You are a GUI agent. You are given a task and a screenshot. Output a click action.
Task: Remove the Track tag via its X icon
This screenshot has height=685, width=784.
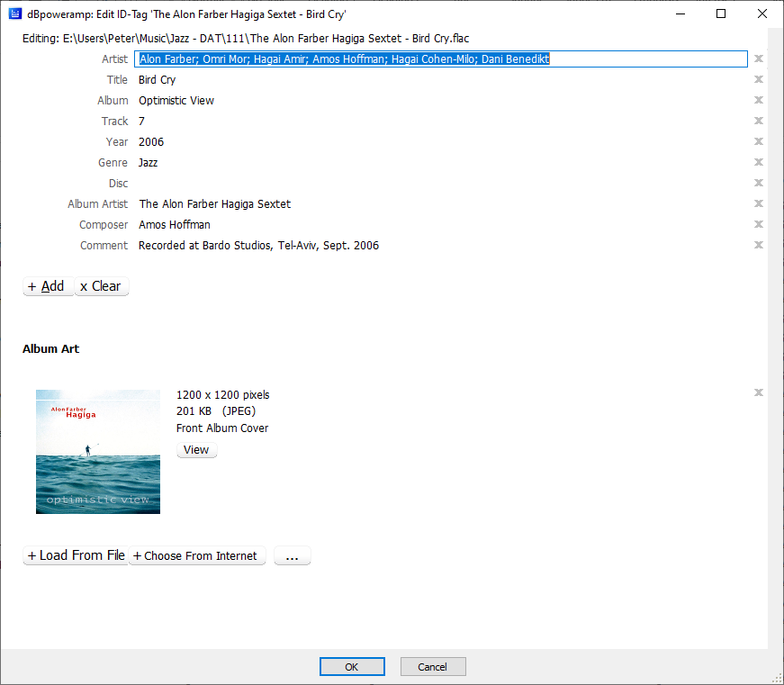coord(759,122)
